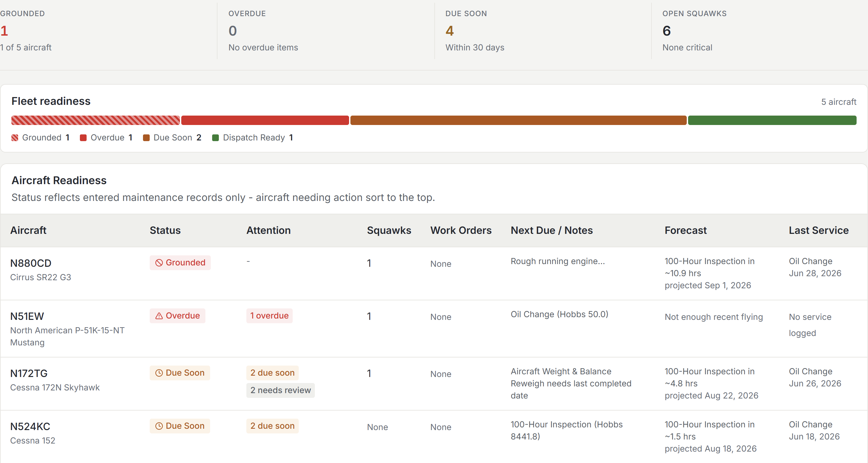Click last service 'Jun 18, 2026'
This screenshot has width=868, height=463.
tap(814, 437)
